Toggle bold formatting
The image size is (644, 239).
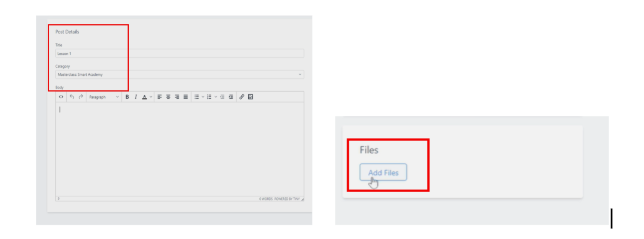click(x=127, y=97)
